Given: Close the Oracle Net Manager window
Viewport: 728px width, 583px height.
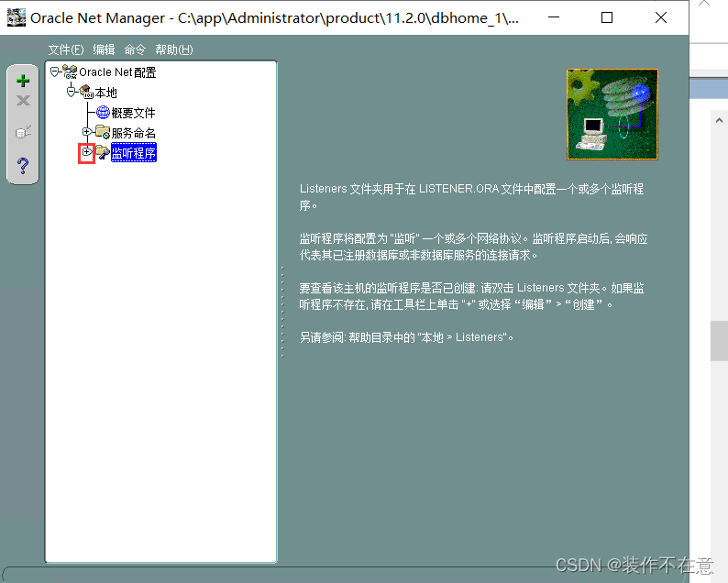Looking at the screenshot, I should pyautogui.click(x=661, y=17).
